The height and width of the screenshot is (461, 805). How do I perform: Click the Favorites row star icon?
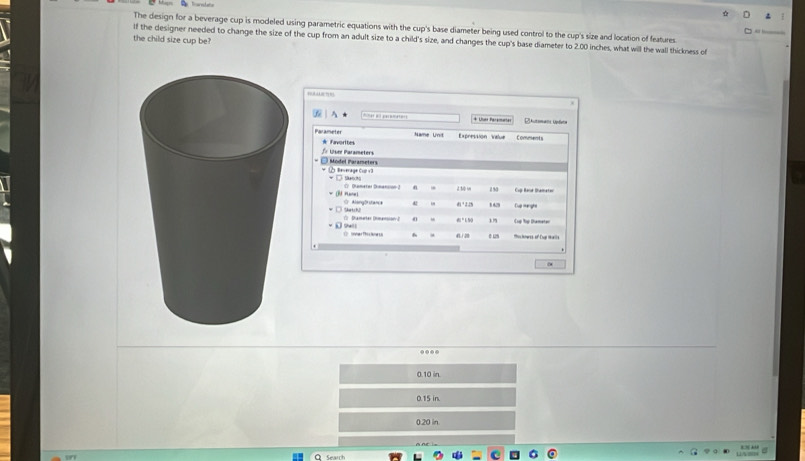click(x=324, y=142)
